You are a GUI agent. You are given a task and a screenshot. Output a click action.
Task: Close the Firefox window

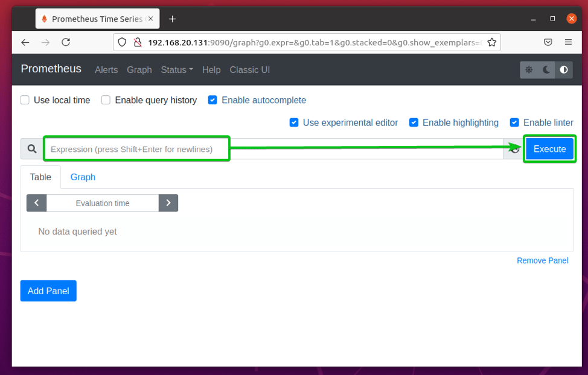pyautogui.click(x=572, y=18)
